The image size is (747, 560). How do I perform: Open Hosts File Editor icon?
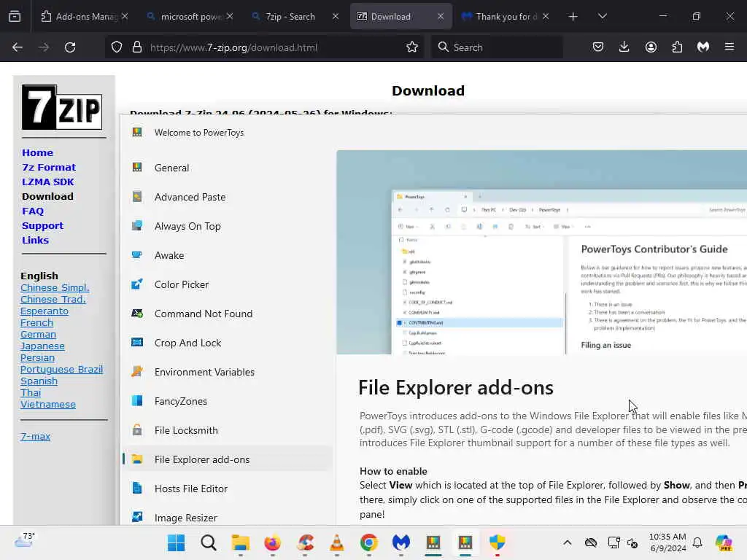137,488
